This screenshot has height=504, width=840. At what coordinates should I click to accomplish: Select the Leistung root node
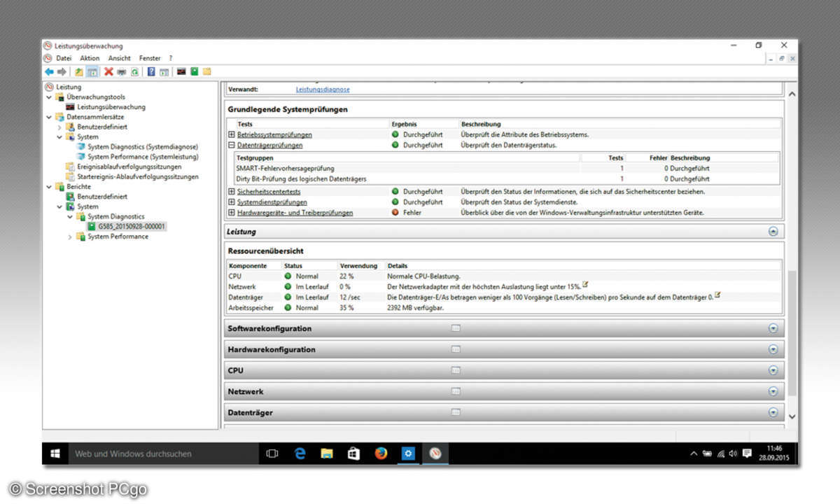(x=69, y=87)
